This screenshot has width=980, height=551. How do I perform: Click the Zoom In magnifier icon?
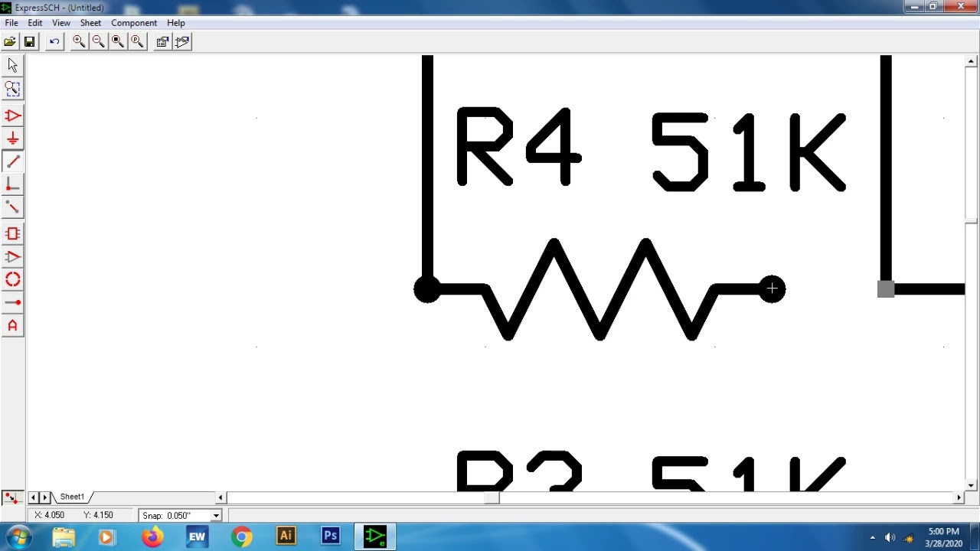tap(79, 42)
